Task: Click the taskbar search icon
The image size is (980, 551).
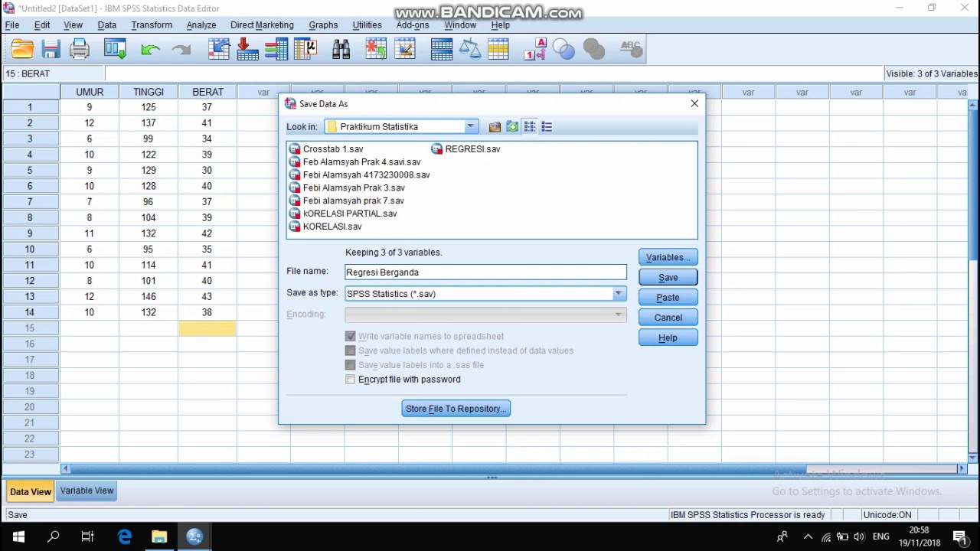Action: point(54,537)
